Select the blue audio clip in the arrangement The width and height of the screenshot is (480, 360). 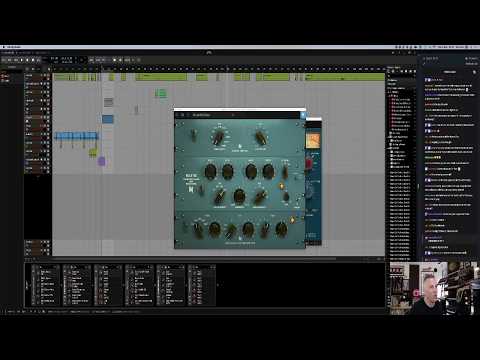[107, 119]
